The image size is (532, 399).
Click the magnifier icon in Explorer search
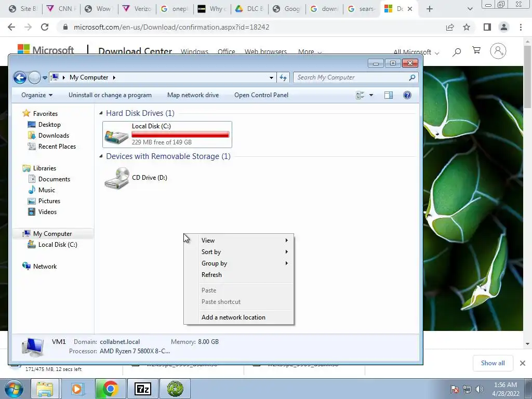[x=412, y=77]
